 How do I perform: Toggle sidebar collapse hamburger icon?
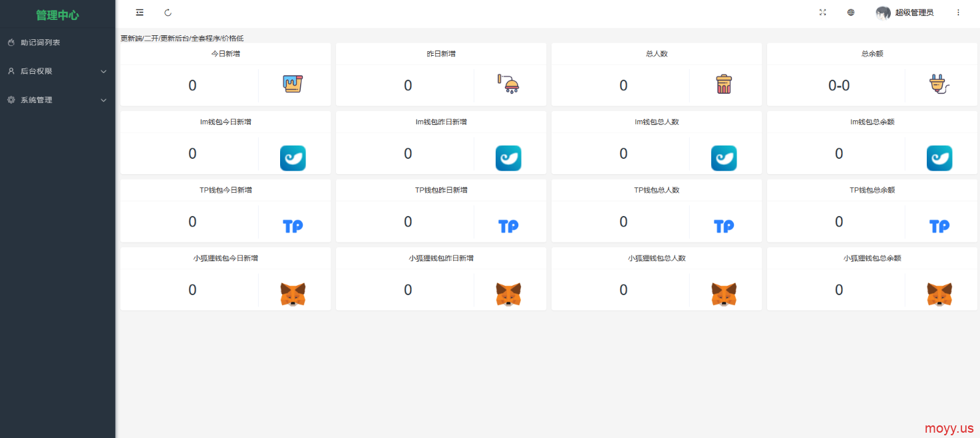tap(140, 13)
